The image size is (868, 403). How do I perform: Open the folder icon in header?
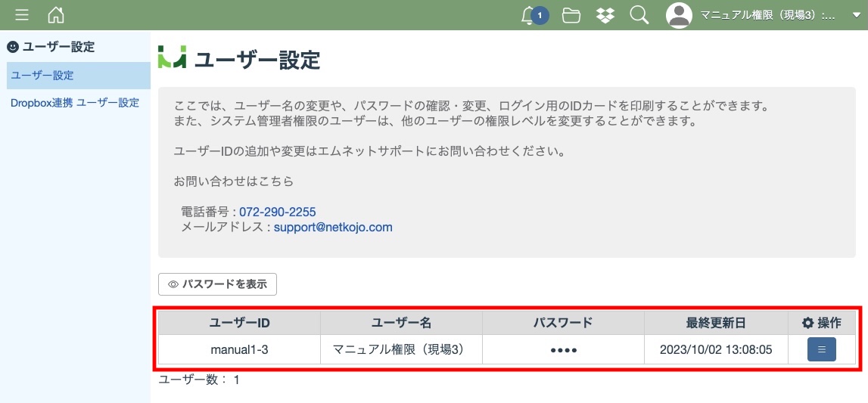click(571, 15)
